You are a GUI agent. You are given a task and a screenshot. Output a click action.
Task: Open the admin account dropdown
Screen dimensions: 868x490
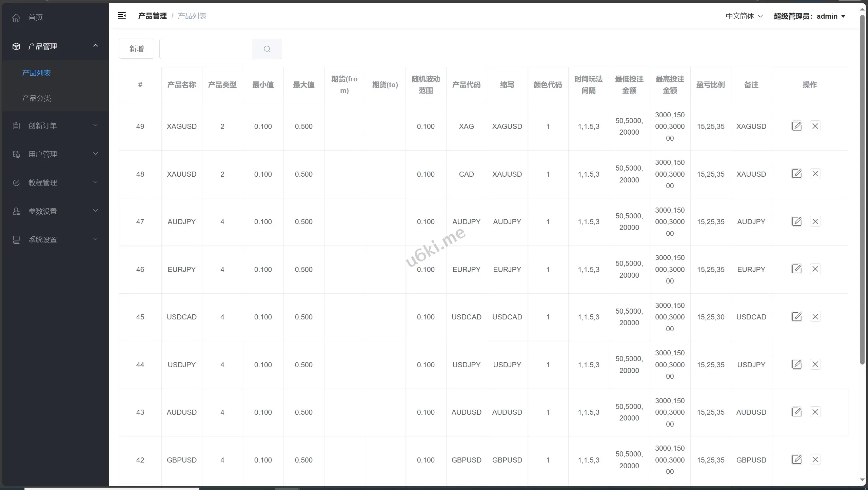[x=809, y=16]
